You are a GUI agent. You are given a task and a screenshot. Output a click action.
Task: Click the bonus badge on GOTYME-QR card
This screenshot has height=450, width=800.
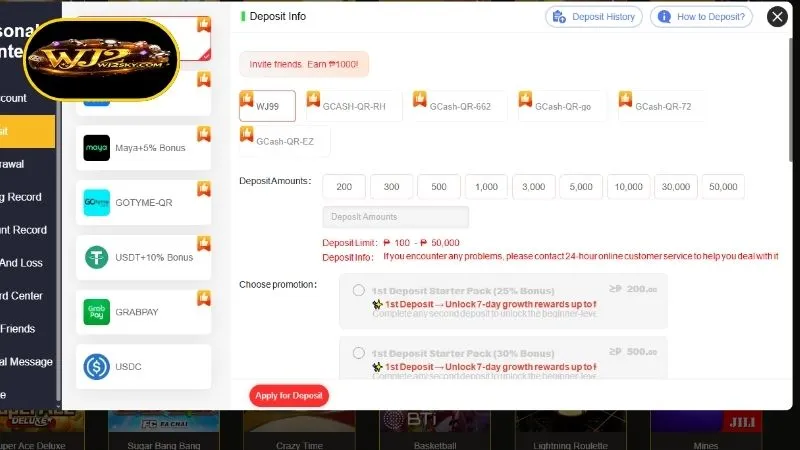(204, 188)
